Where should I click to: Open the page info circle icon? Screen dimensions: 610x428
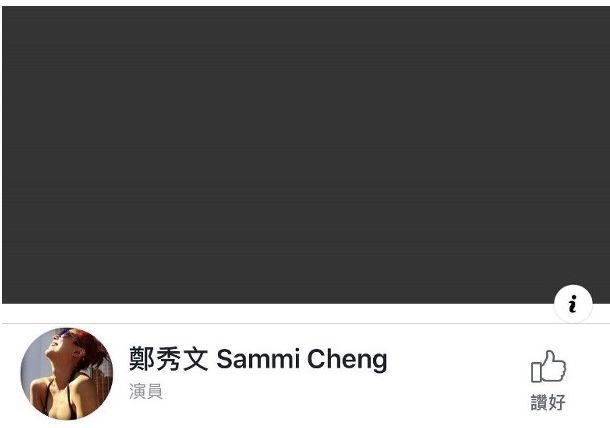click(x=573, y=304)
